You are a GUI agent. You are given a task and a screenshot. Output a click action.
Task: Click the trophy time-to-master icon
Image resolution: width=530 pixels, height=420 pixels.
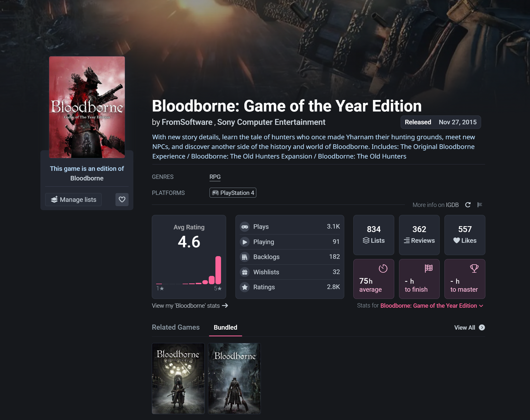point(474,268)
